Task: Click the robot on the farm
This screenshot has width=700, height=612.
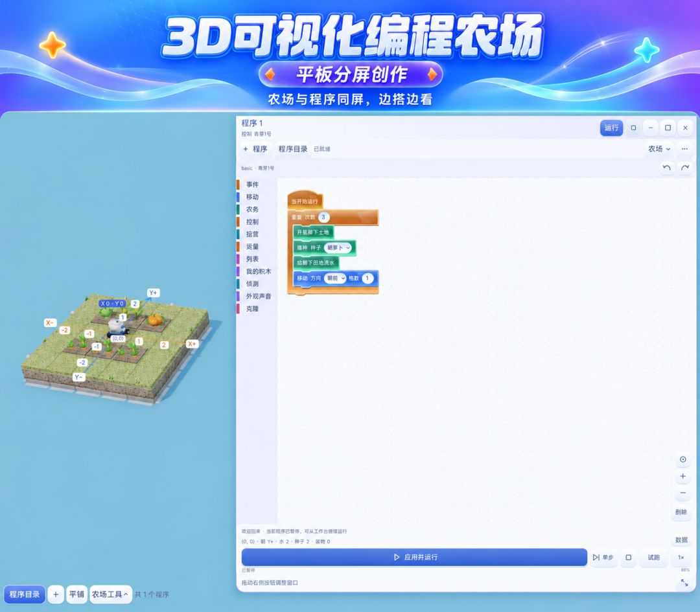Action: (118, 328)
